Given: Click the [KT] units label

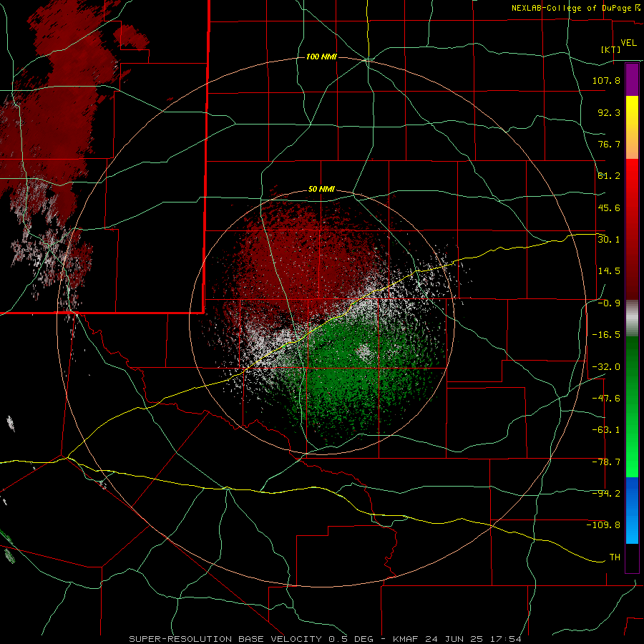Looking at the screenshot, I should click(x=611, y=49).
